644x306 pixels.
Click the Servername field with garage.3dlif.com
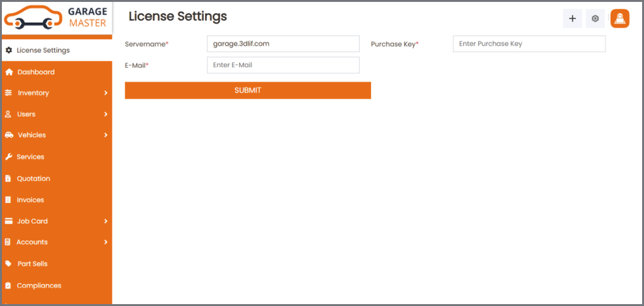[x=283, y=44]
